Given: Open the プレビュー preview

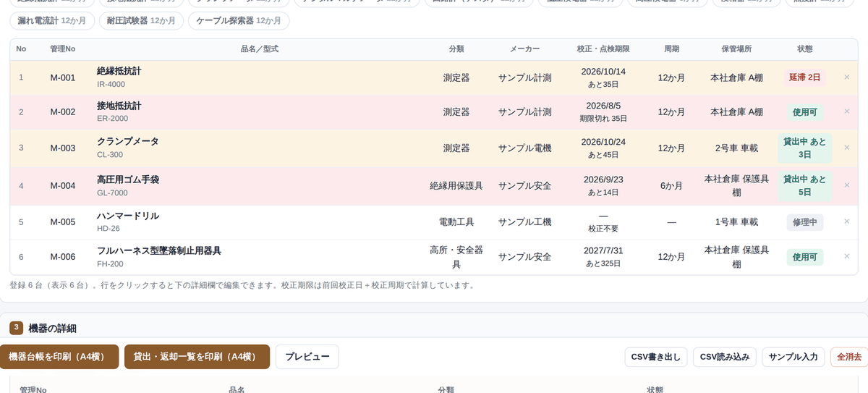Looking at the screenshot, I should pyautogui.click(x=307, y=357).
